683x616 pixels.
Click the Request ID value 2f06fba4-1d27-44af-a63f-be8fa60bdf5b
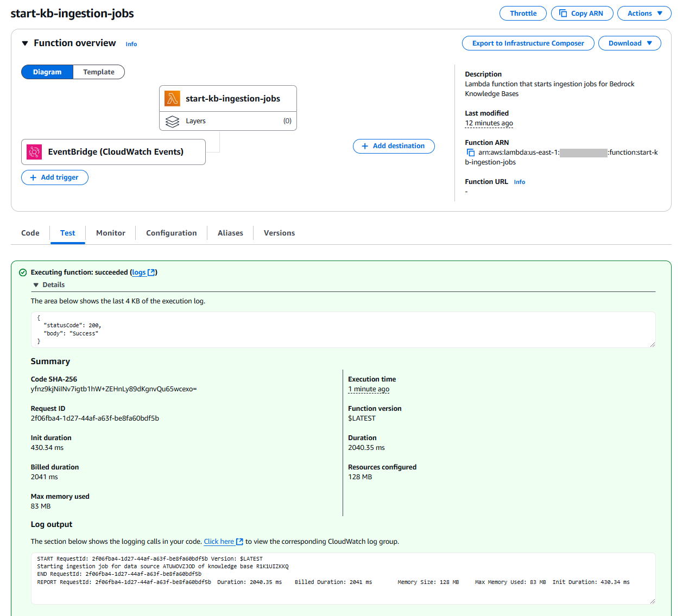(95, 418)
